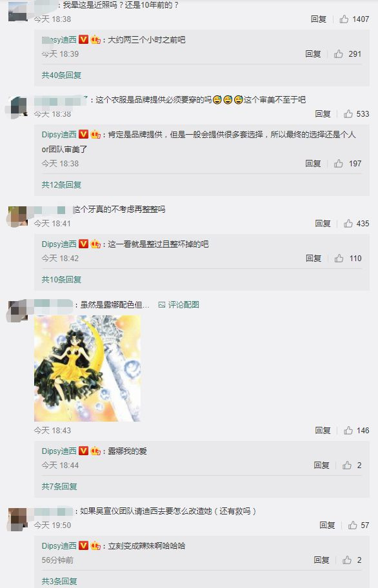Open Dipsy迪西 profile in the 18:42 reply

59,244
